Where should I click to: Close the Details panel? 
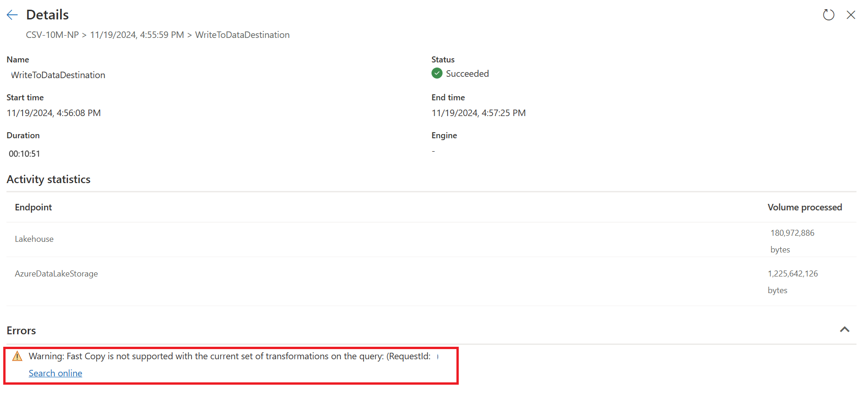[x=851, y=15]
